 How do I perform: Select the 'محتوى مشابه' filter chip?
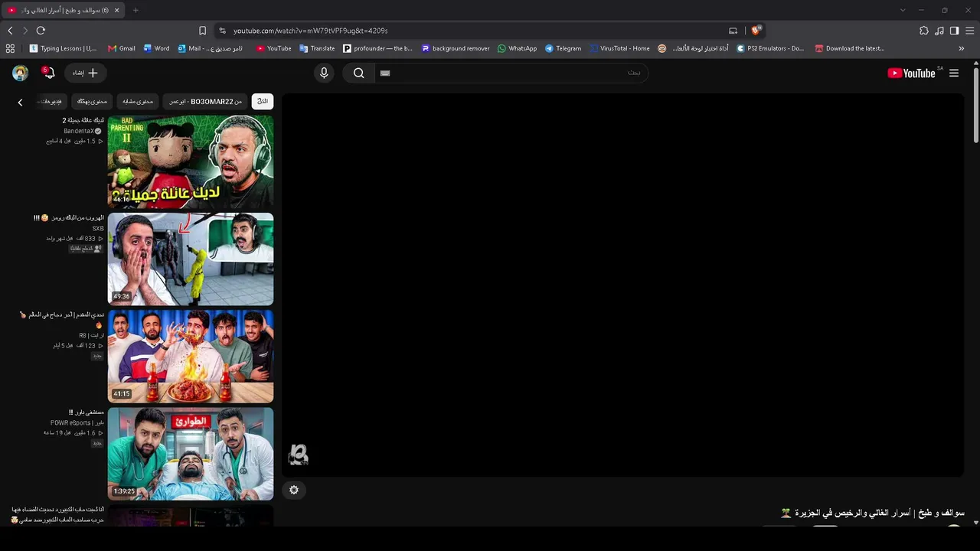138,101
